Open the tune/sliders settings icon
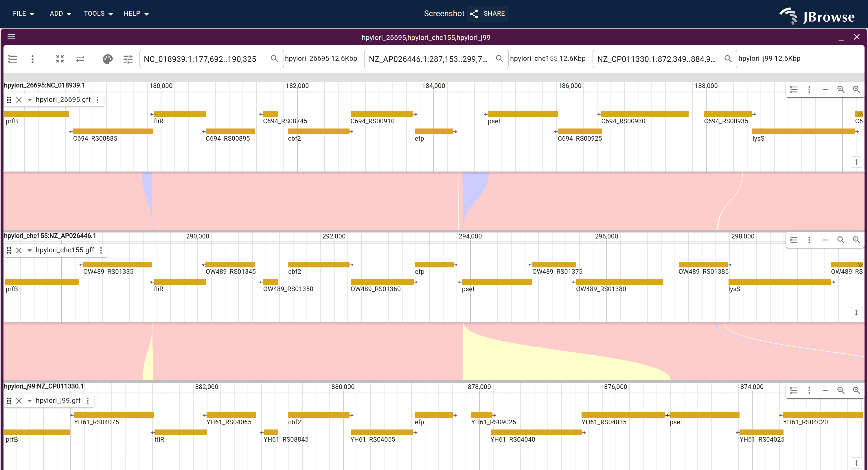The width and height of the screenshot is (868, 470). tap(128, 59)
